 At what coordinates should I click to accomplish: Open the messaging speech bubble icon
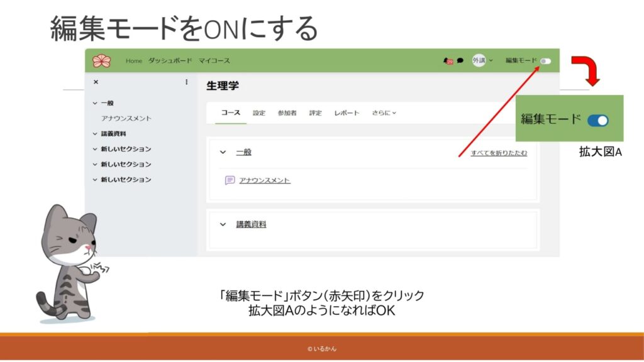pyautogui.click(x=460, y=61)
